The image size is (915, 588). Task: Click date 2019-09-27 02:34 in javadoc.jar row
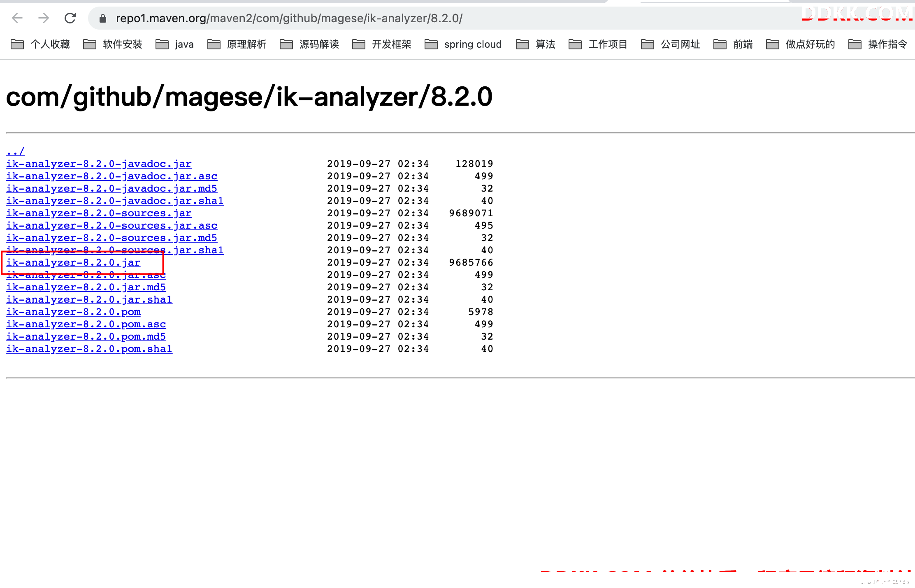(x=378, y=164)
